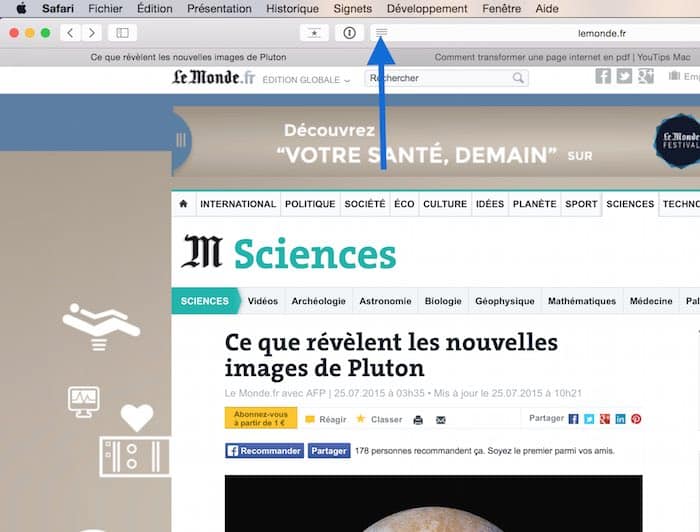The width and height of the screenshot is (700, 532).
Task: Share article on LinkedIn icon
Action: [x=621, y=419]
